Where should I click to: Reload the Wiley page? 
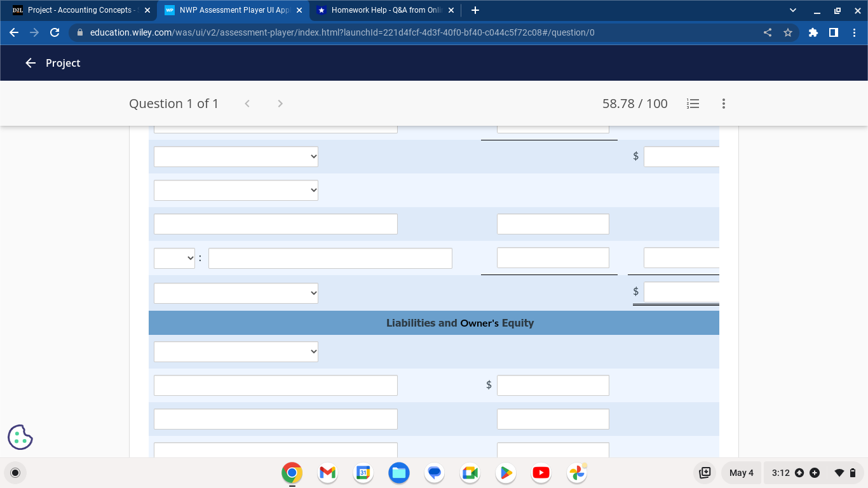click(55, 32)
